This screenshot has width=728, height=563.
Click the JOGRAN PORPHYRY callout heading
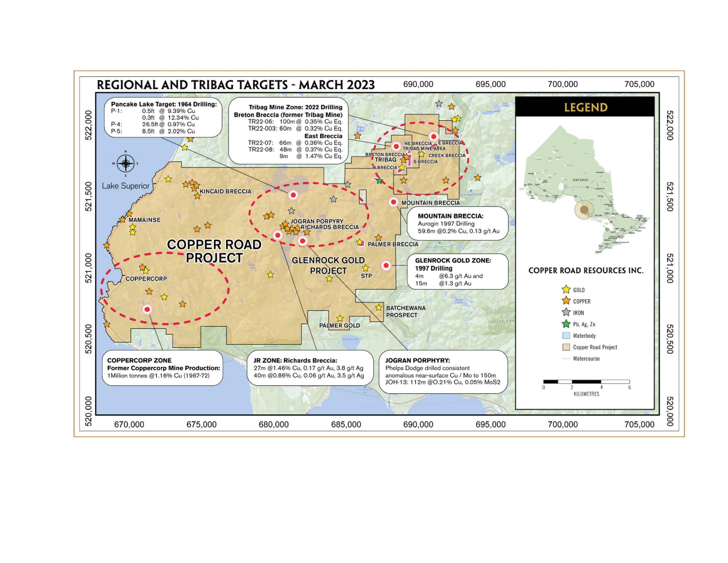(x=417, y=360)
